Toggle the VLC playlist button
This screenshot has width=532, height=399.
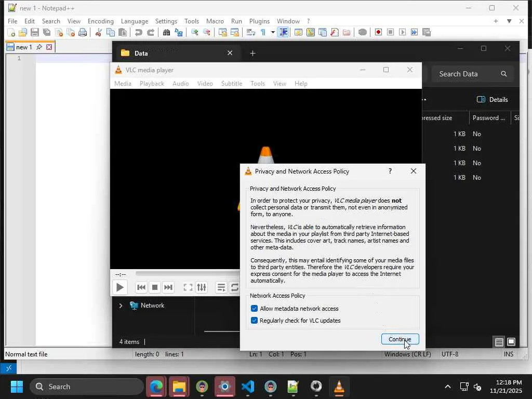tap(221, 287)
